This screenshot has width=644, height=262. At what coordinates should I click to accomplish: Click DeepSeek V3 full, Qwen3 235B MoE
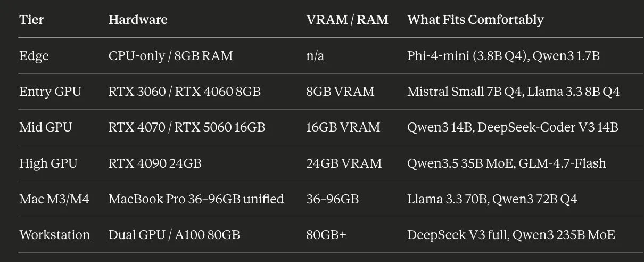click(x=511, y=235)
